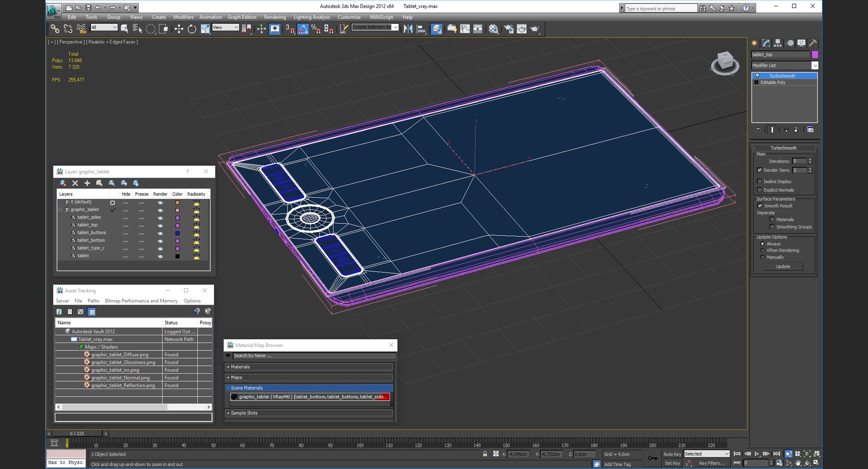The height and width of the screenshot is (469, 868).
Task: Open the Modifier List dropdown
Action: 815,66
